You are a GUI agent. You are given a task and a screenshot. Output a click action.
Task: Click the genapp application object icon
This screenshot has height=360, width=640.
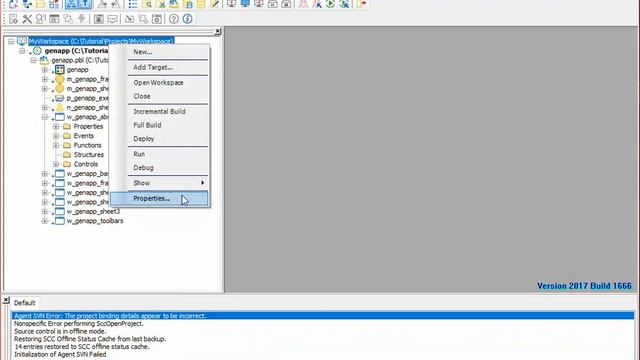(60, 69)
